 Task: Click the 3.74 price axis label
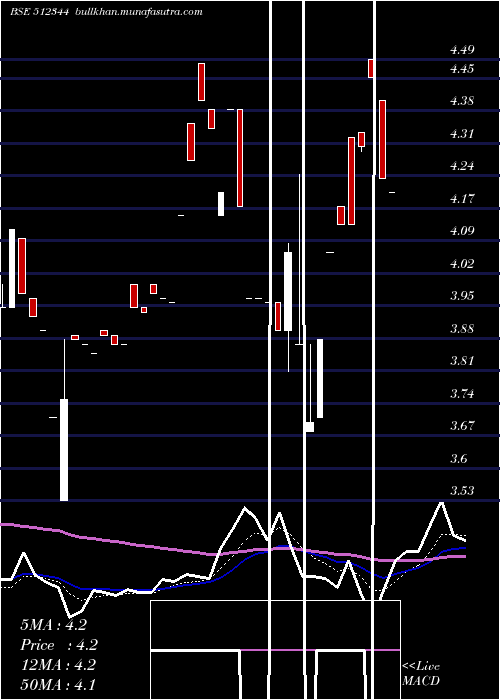pyautogui.click(x=462, y=393)
